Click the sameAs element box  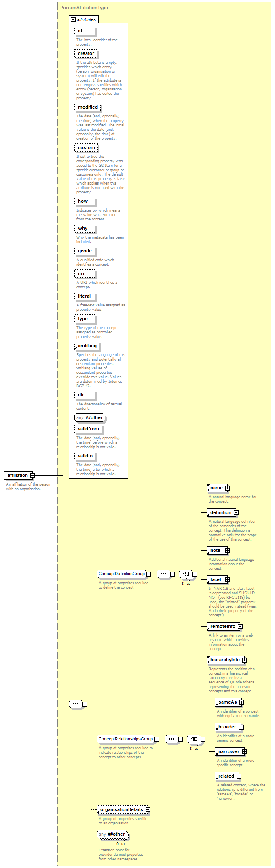[x=227, y=702]
